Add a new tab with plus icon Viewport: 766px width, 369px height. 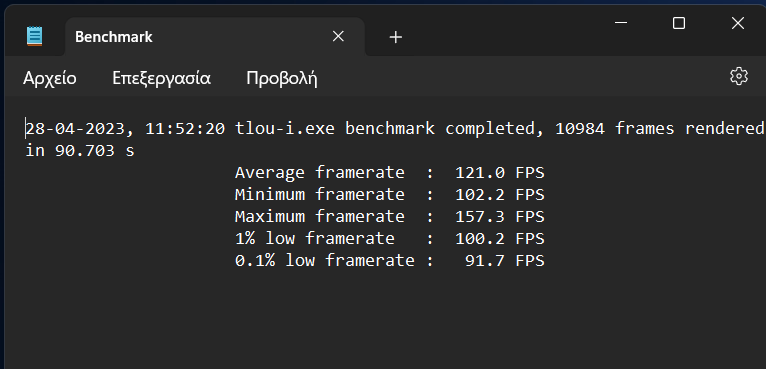pos(396,37)
